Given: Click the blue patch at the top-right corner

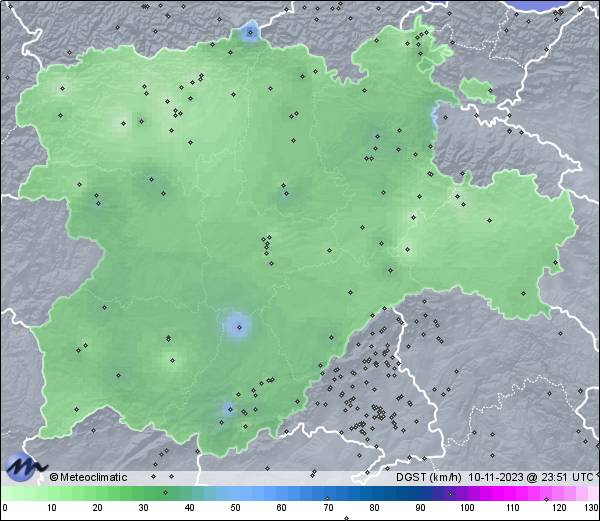Looking at the screenshot, I should [x=560, y=5].
